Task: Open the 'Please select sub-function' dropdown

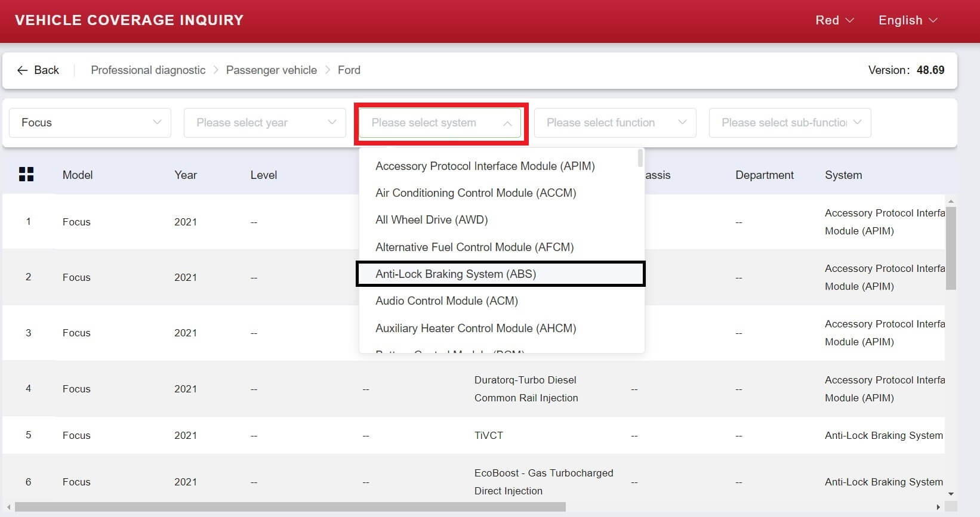Action: point(790,123)
